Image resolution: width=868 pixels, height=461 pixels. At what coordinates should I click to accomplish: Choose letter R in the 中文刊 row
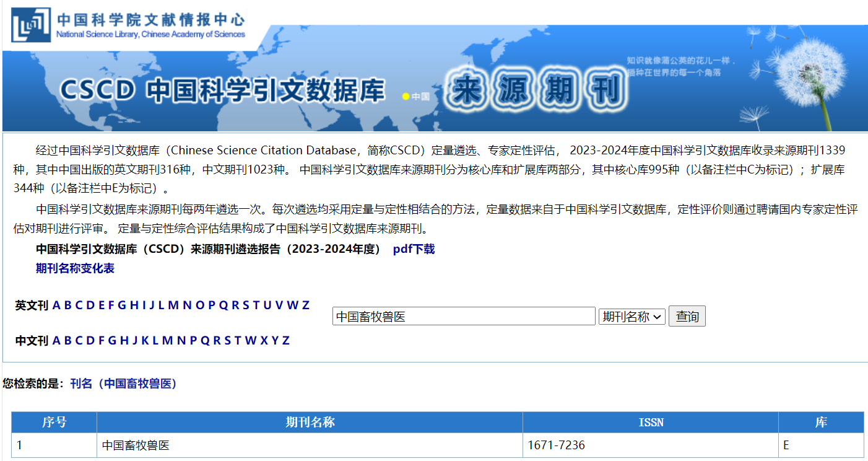(217, 341)
